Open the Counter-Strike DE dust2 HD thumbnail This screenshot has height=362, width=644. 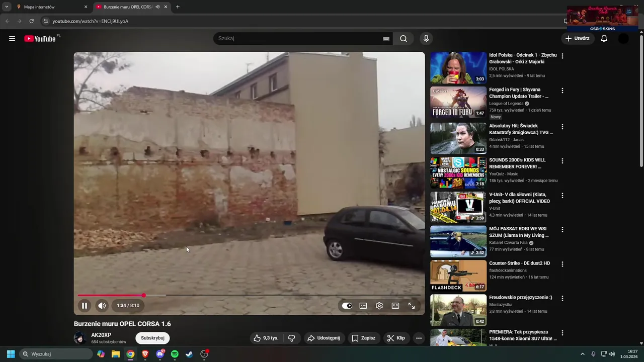[x=458, y=276]
